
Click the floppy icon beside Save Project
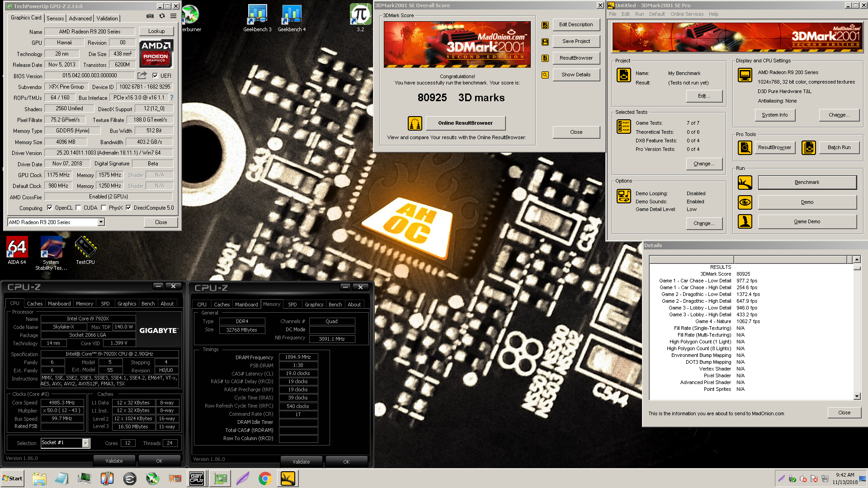545,42
